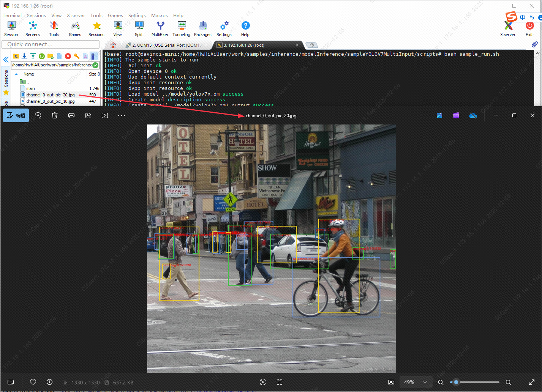Open the Tunneling toolbar icon
The width and height of the screenshot is (542, 392).
(x=182, y=29)
